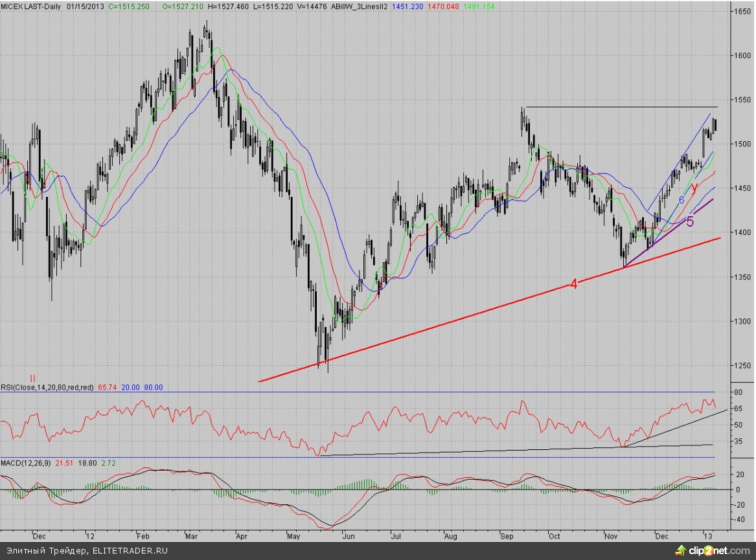Click the RSI(Close,14,20,80,red,red) indicator label
Image resolution: width=756 pixels, height=560 pixels.
(47, 387)
